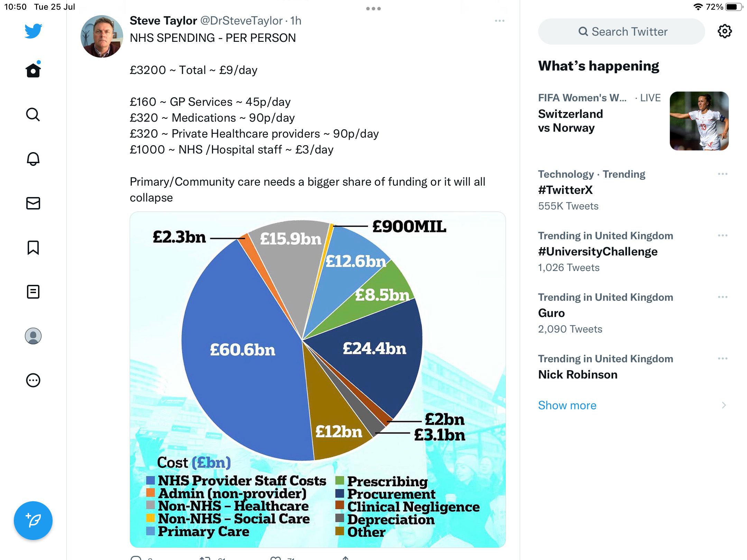Open Steve Taylor's profile picture
Image resolution: width=747 pixels, height=560 pixels.
click(102, 36)
